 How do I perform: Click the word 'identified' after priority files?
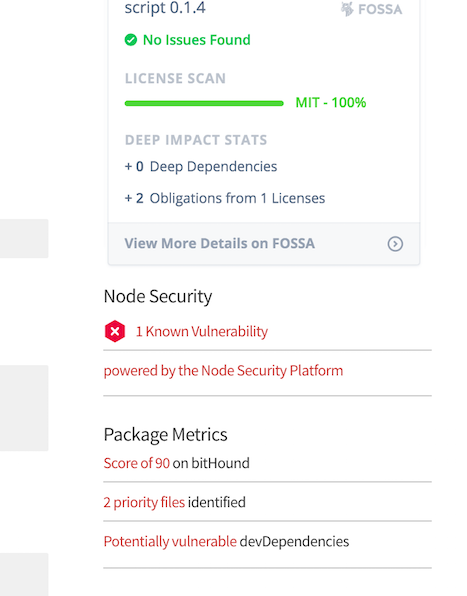217,502
